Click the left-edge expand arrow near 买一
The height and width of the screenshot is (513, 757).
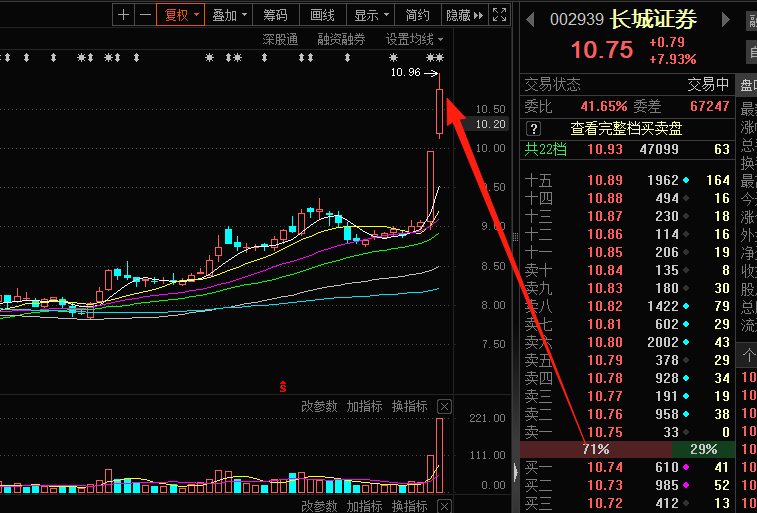coord(516,472)
